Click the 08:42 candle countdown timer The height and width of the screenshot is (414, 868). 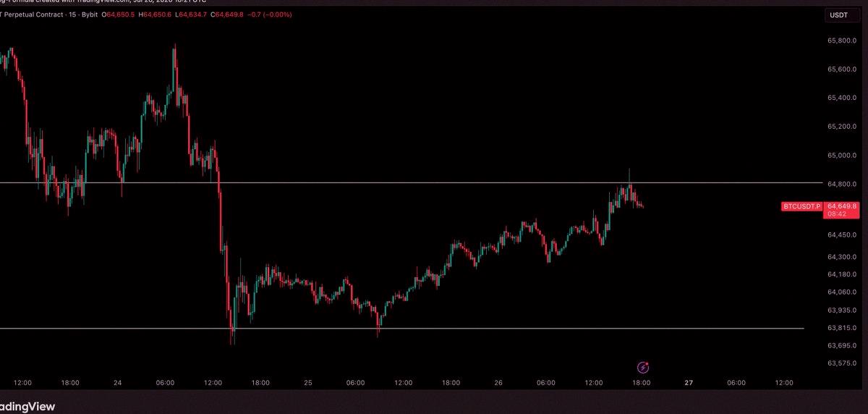835,214
